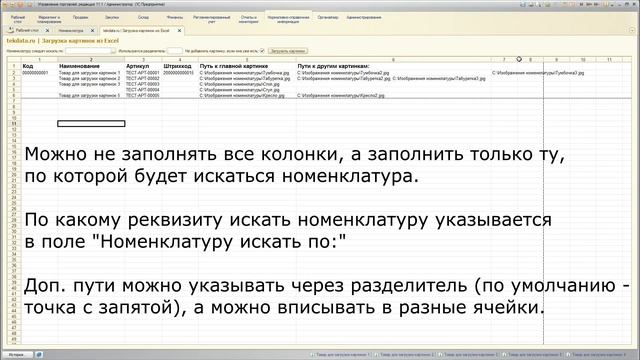Select the Наименование header cell

tap(91, 66)
